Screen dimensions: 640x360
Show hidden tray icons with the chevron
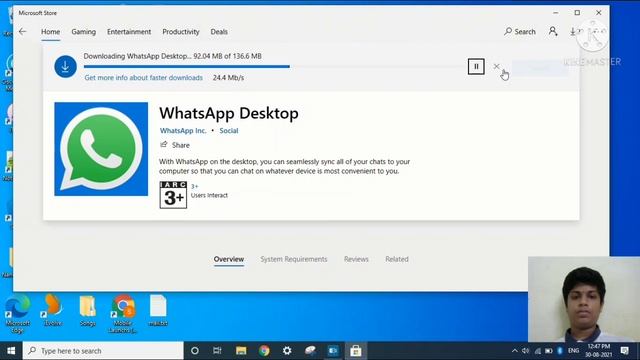[514, 351]
